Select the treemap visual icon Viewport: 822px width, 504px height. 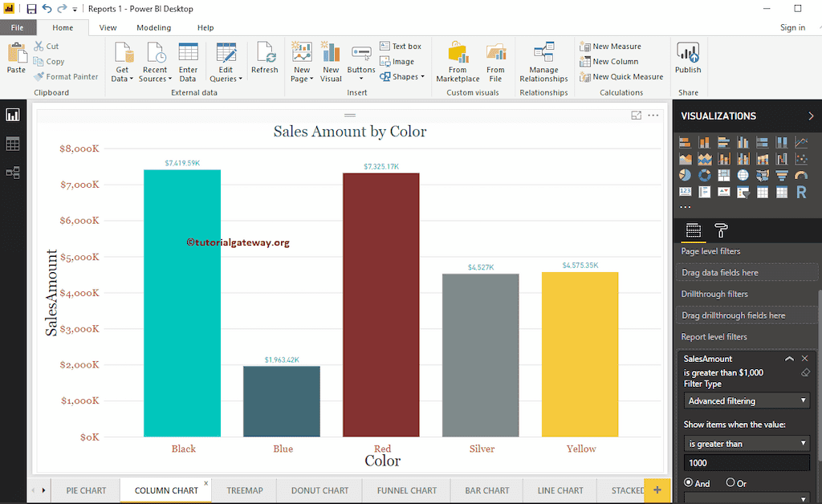pyautogui.click(x=723, y=176)
